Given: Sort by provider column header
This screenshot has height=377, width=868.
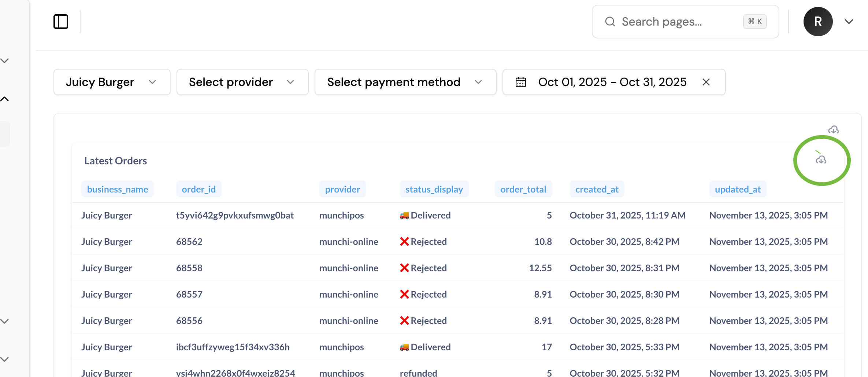Looking at the screenshot, I should point(343,189).
